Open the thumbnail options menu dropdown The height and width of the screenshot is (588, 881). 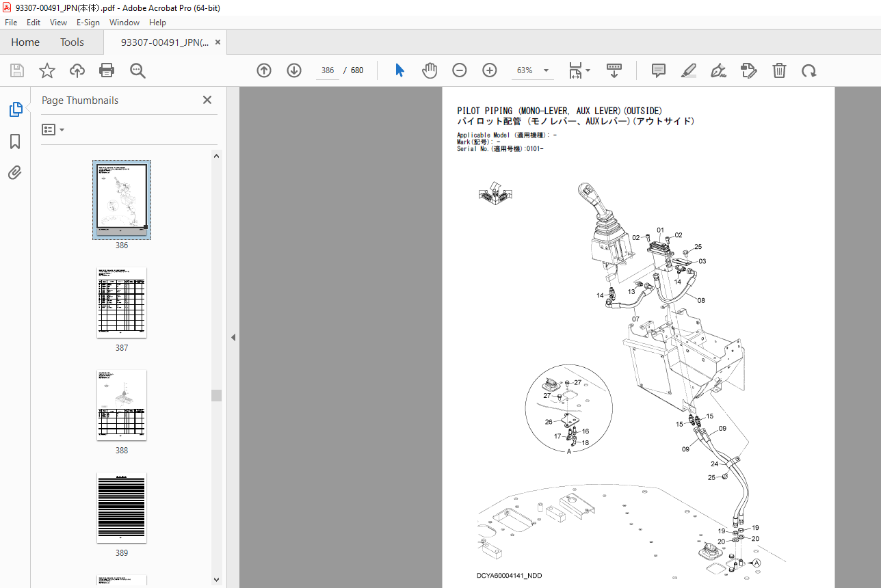(x=53, y=130)
